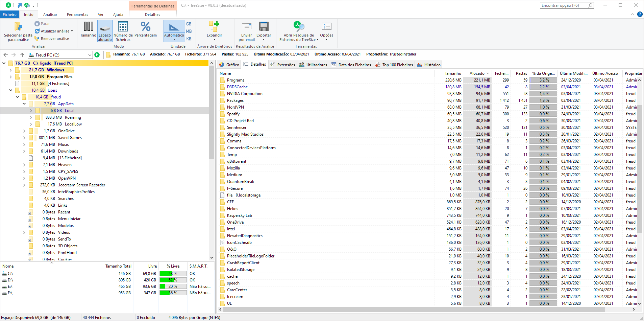
Task: Select the Downloads folder in the tree
Action: click(x=68, y=151)
